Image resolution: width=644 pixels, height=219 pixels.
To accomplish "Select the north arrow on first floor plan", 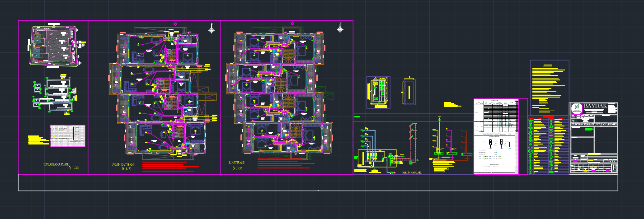I will tap(340, 28).
